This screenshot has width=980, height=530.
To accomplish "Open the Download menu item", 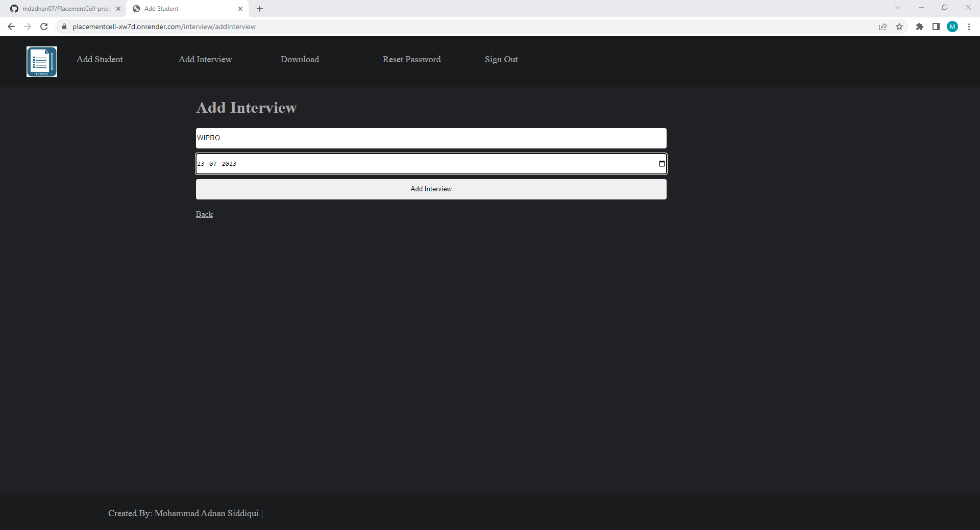I will click(299, 59).
